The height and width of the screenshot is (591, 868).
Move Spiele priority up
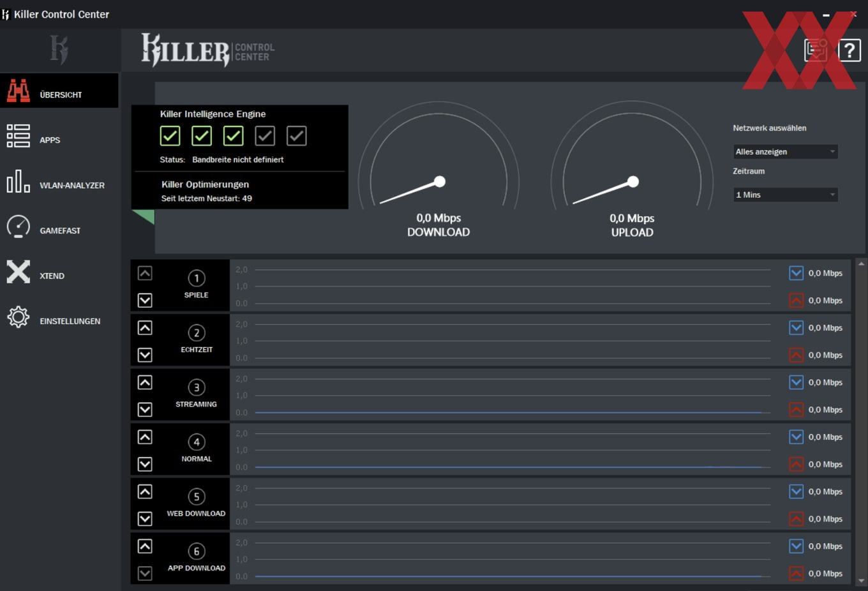(145, 273)
